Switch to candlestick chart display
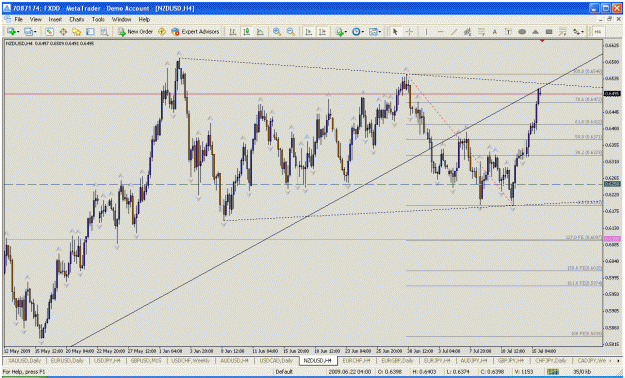The height and width of the screenshot is (378, 625). [246, 32]
